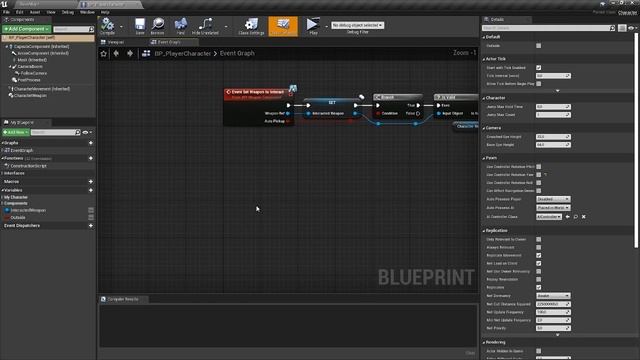The height and width of the screenshot is (360, 640).
Task: Click the Search Details input field
Action: (x=546, y=28)
